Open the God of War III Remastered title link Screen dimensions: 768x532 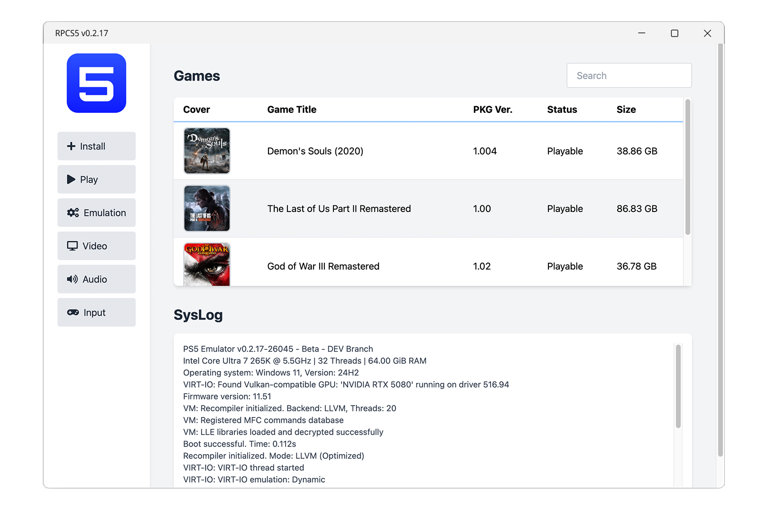[x=323, y=266]
